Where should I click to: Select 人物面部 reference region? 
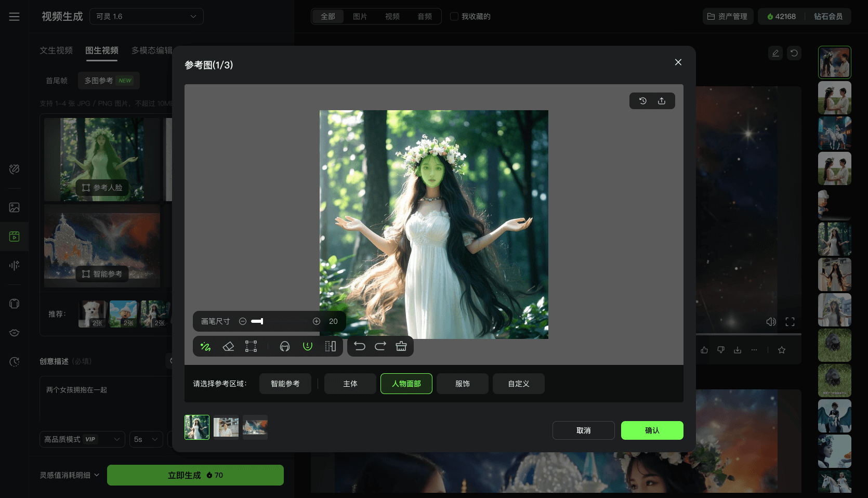point(406,384)
